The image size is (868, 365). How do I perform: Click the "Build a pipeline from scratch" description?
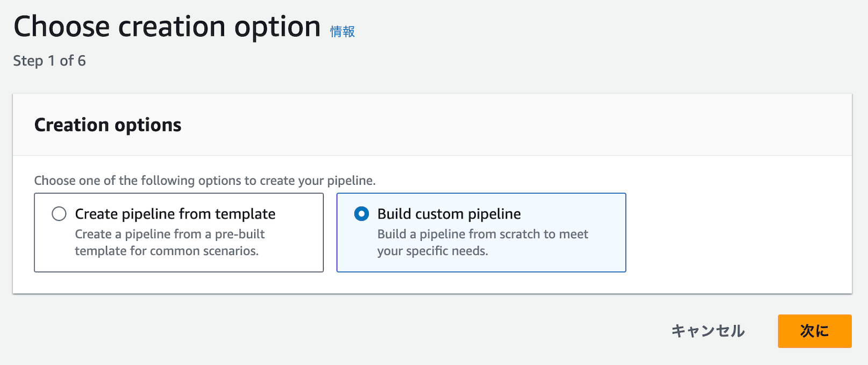(x=482, y=234)
